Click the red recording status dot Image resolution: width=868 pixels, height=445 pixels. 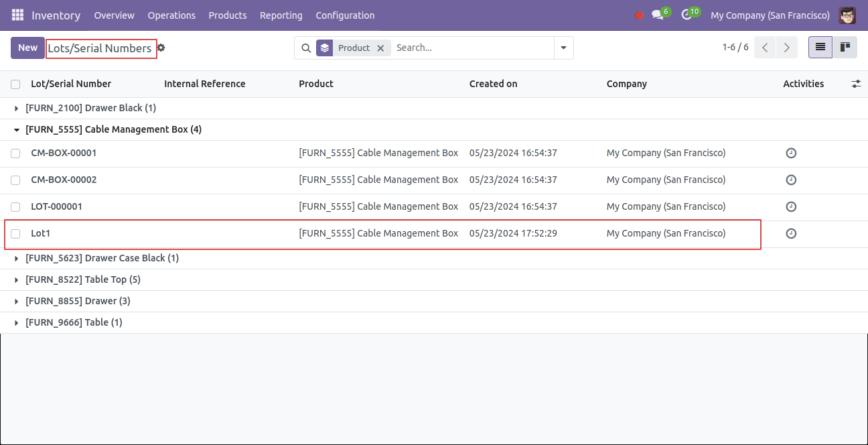pos(639,15)
